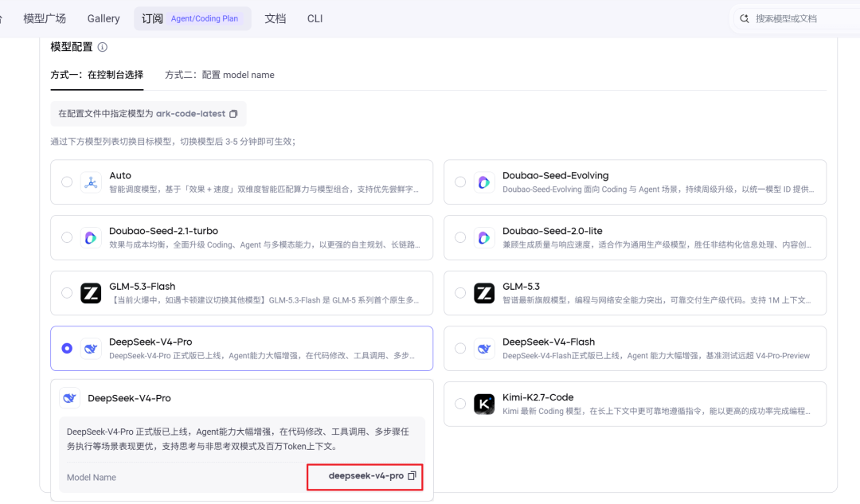Click the DeepSeek-V4-Flash description text

[656, 355]
